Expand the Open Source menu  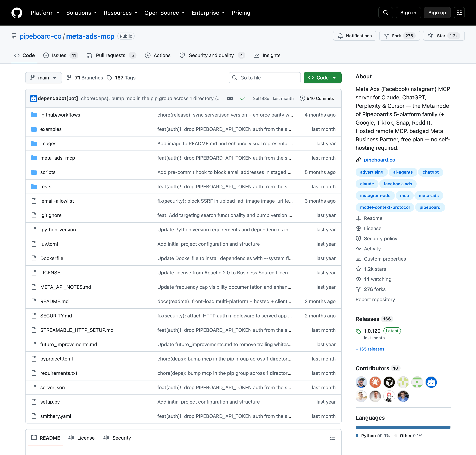click(164, 13)
